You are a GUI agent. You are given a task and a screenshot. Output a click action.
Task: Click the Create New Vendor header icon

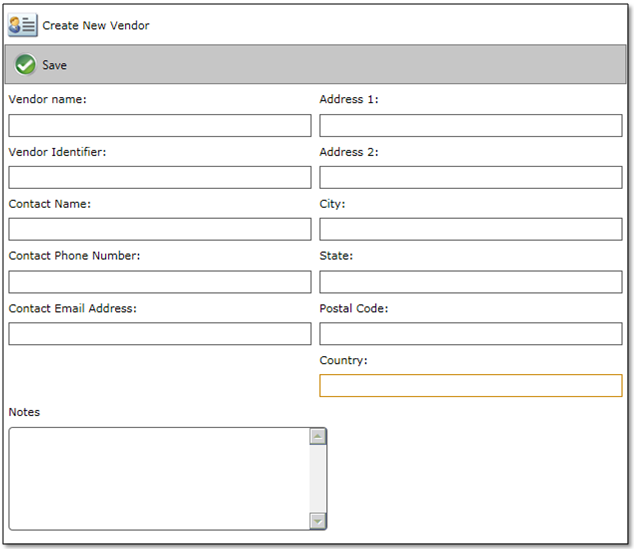tap(23, 25)
